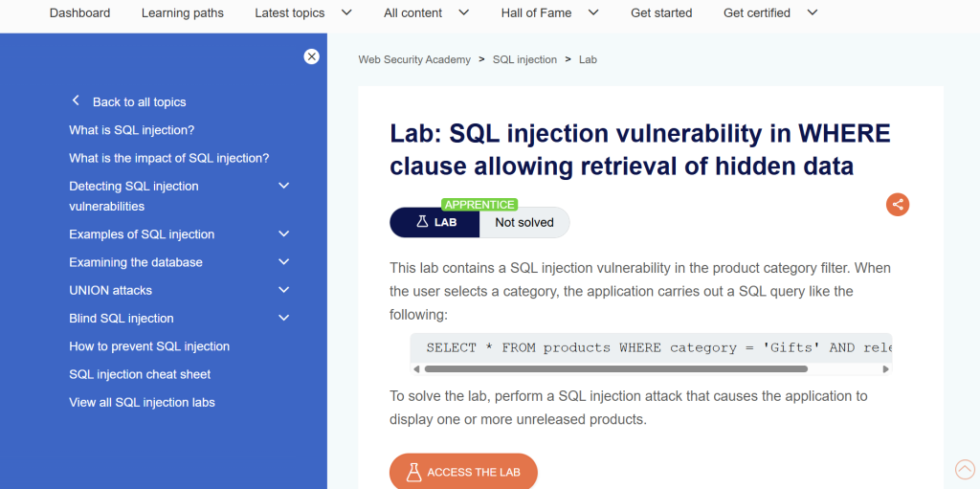This screenshot has height=489, width=980.
Task: Open Learning paths in top navigation
Action: click(x=183, y=12)
